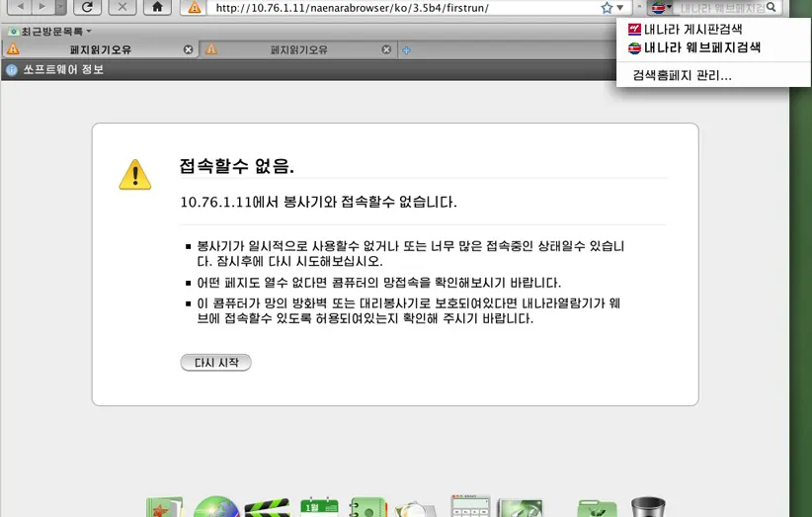This screenshot has width=812, height=517.
Task: Open 검색홈페지 관리... menu entry
Action: click(x=682, y=75)
